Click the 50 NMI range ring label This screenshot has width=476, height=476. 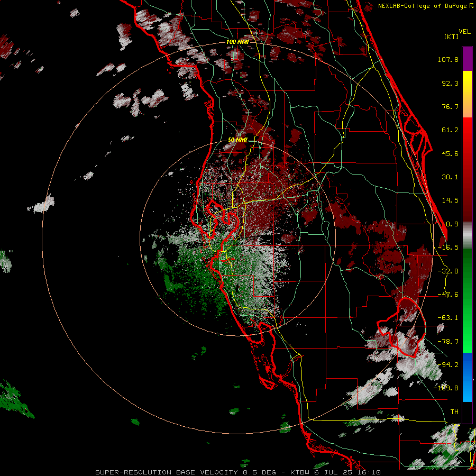237,140
